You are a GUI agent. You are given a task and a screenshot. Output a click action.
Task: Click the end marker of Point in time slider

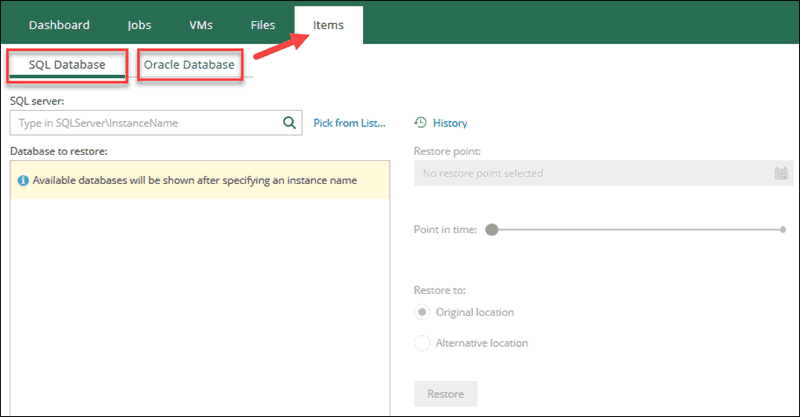click(x=783, y=230)
